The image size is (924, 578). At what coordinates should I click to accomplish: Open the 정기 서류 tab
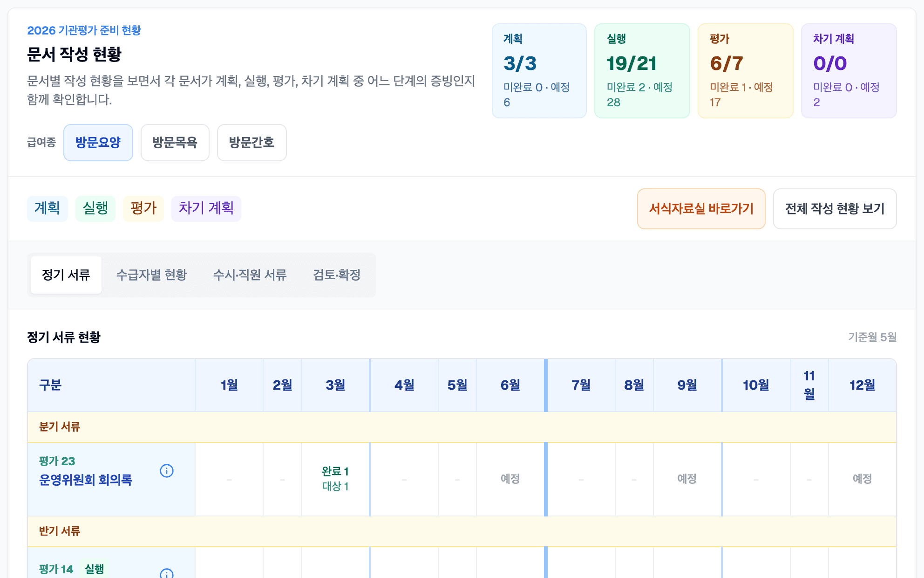pos(66,275)
